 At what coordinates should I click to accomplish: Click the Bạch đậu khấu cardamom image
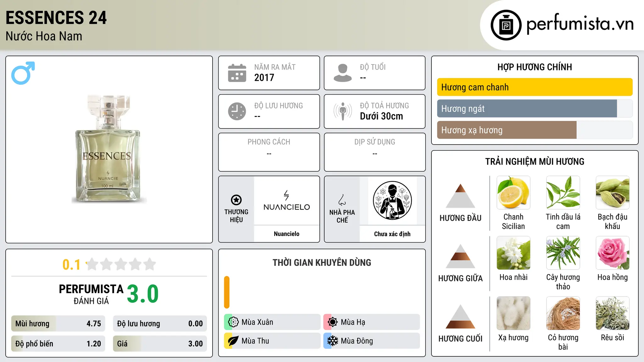pyautogui.click(x=613, y=193)
